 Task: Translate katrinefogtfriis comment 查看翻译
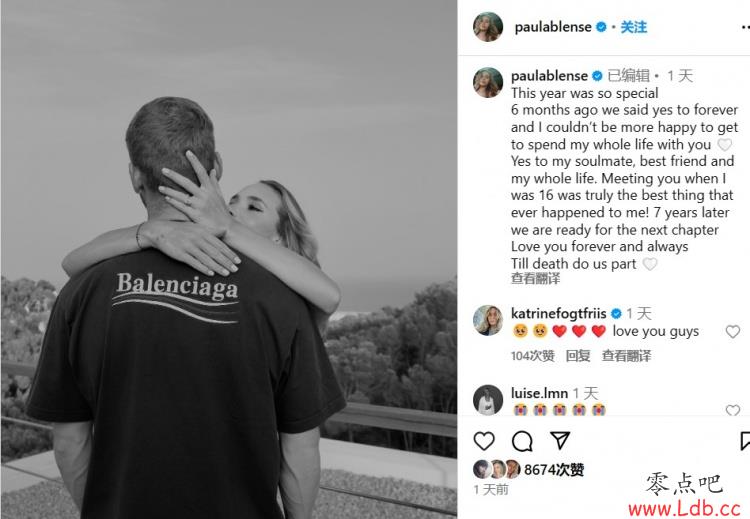pyautogui.click(x=626, y=356)
